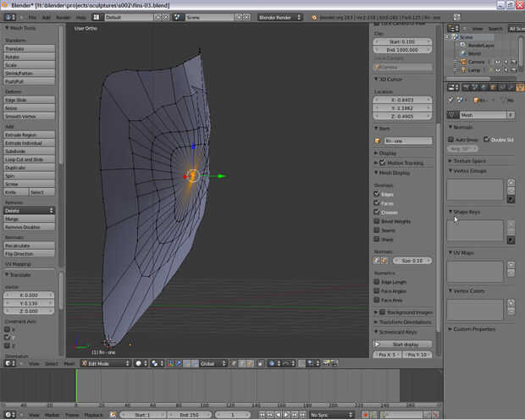Click the 3D view editor type icon
Viewport: 525px width, 420px height.
(8, 363)
